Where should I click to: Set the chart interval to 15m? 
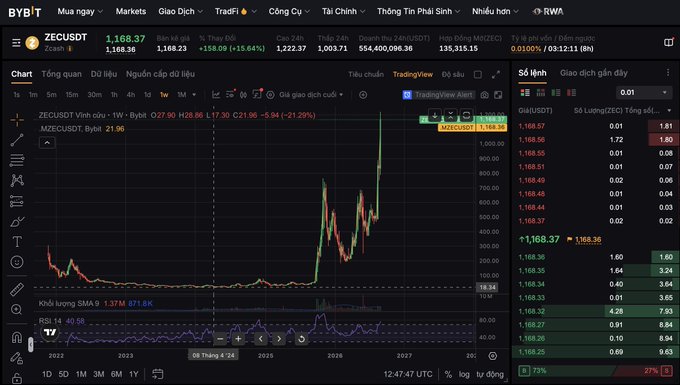point(72,95)
